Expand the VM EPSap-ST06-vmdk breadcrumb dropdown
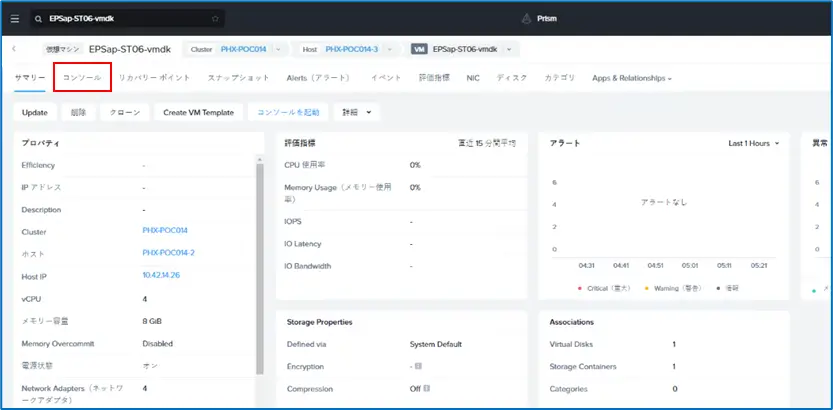833x410 pixels. (x=509, y=49)
